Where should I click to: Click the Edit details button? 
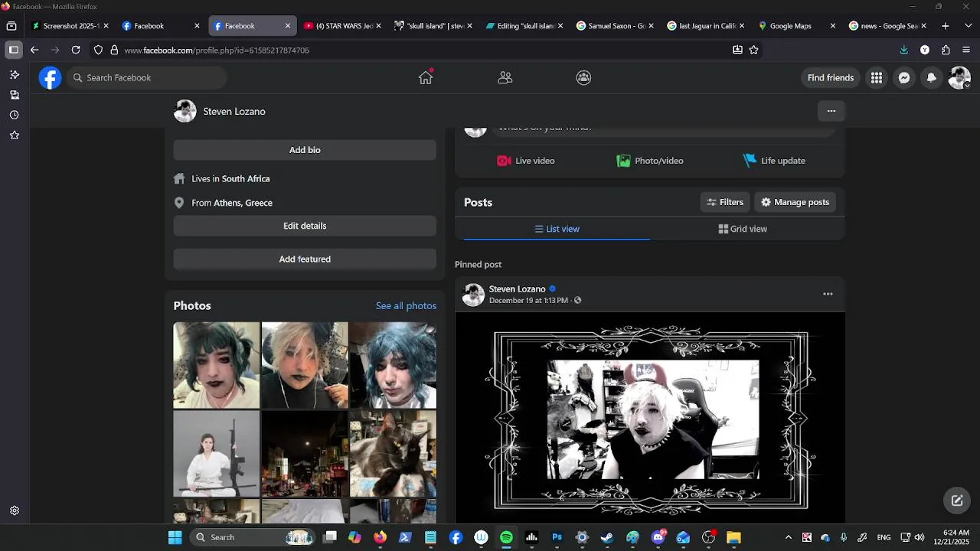click(305, 226)
